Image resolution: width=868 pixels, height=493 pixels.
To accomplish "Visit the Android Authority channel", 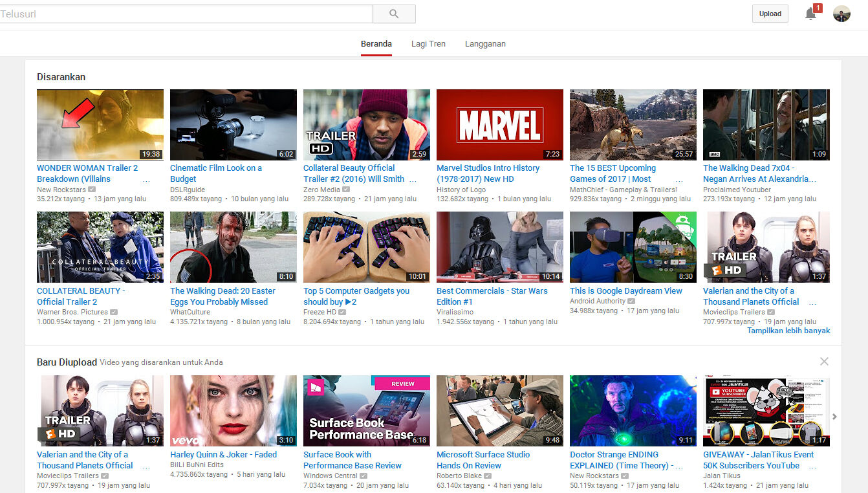I will click(x=598, y=301).
